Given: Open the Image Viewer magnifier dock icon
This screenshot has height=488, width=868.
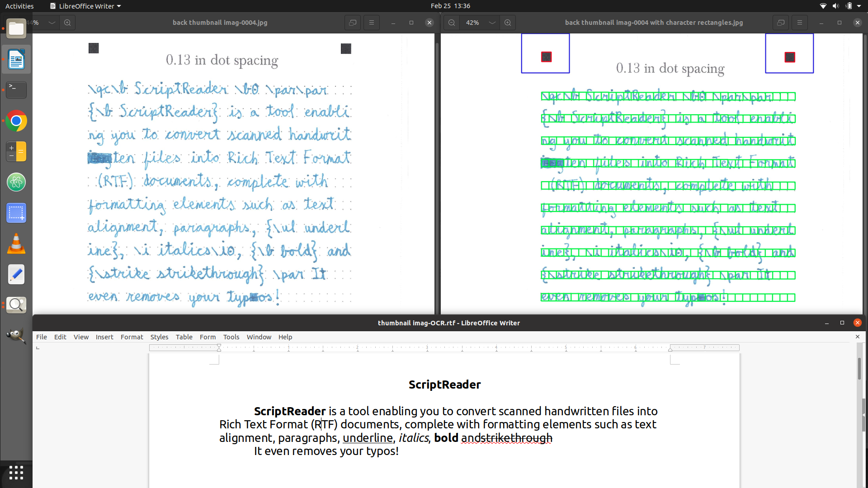Looking at the screenshot, I should pyautogui.click(x=16, y=305).
